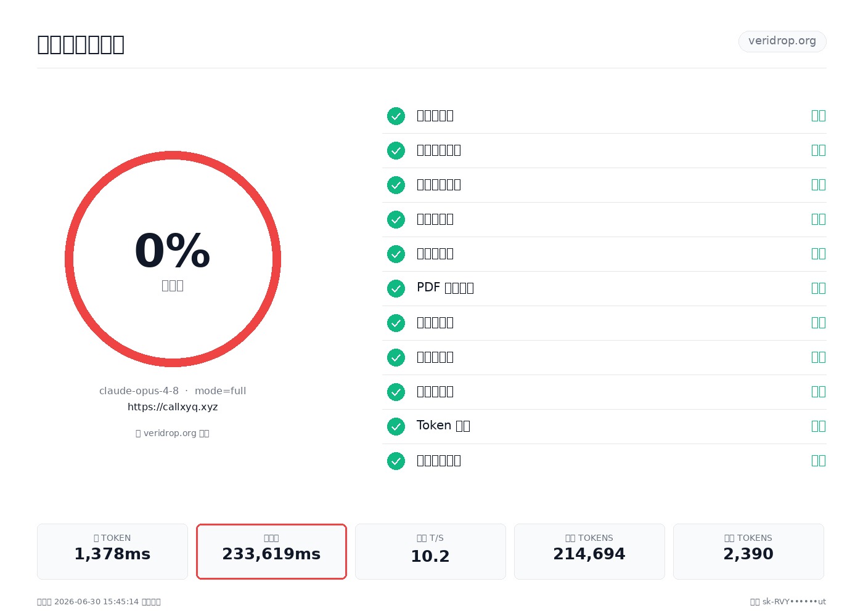Click the check icon in the second list row

point(396,150)
